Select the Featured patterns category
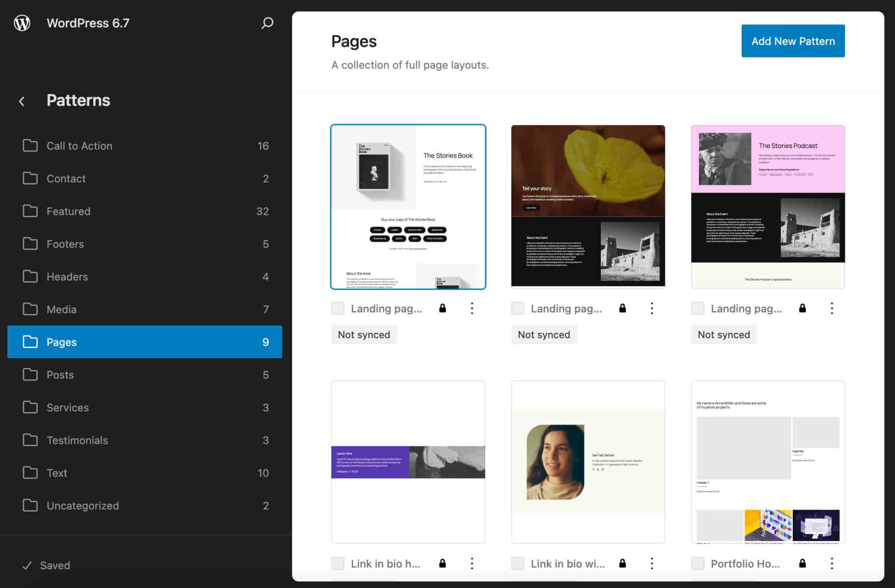Screen dimensions: 895x588 pyautogui.click(x=69, y=211)
